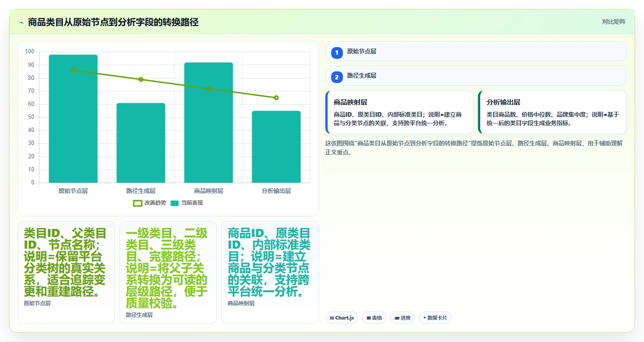Click the 商品映射层 x-axis label
The height and width of the screenshot is (342, 644).
tap(209, 191)
